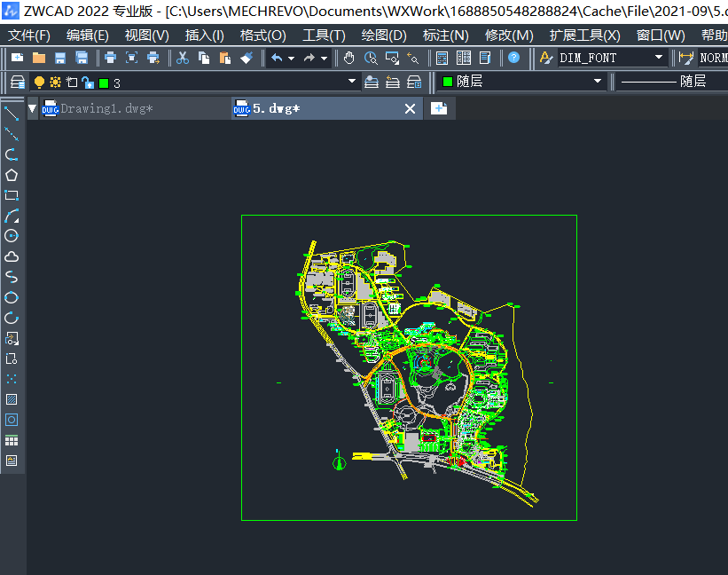This screenshot has height=575, width=728.
Task: Redo the last undone action
Action: [x=309, y=58]
